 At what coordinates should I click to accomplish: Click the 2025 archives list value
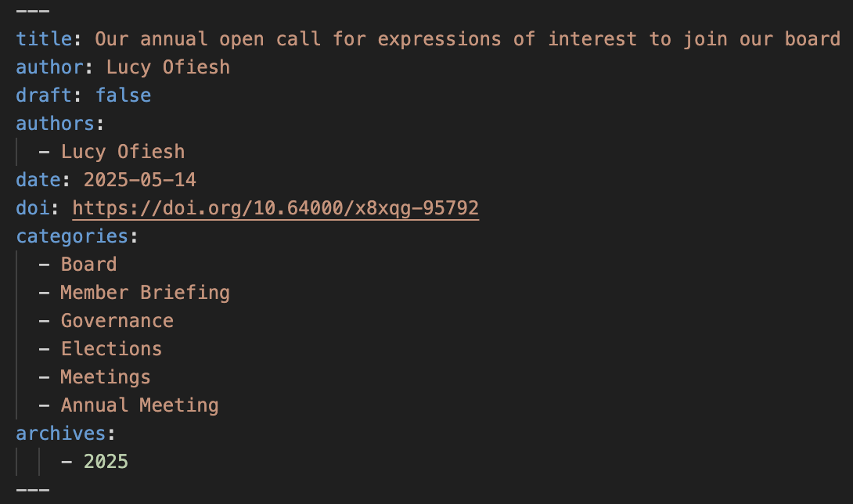point(106,462)
